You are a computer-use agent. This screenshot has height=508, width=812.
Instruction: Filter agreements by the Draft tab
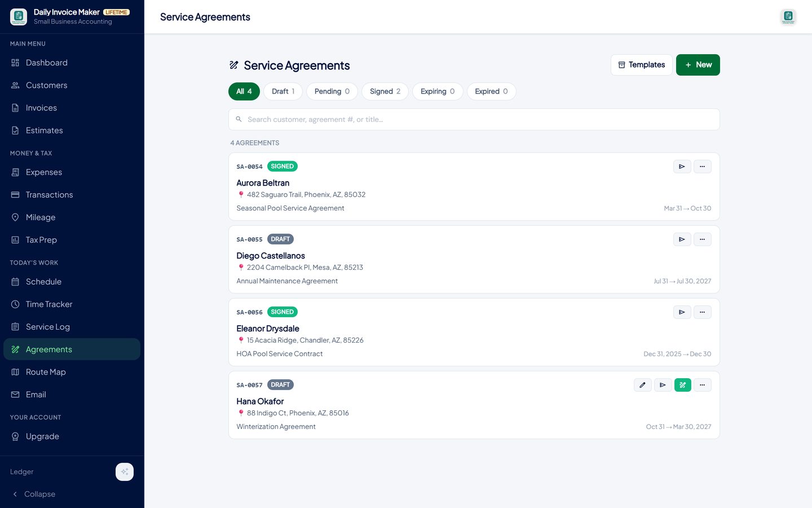(283, 91)
